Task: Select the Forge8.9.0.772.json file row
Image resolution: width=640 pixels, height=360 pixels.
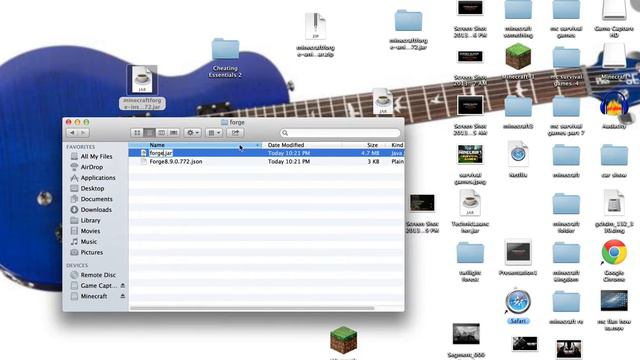Action: [267, 162]
